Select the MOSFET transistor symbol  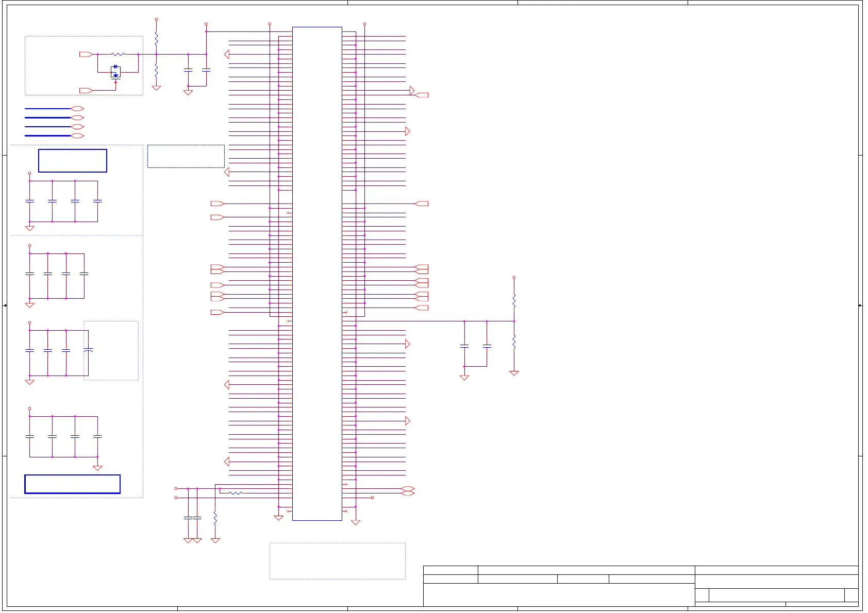115,72
